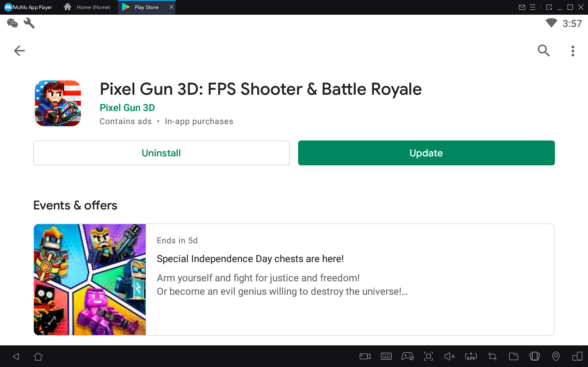Screen dimensions: 588x367
Task: Click the 3:57 clock
Action: [572, 24]
